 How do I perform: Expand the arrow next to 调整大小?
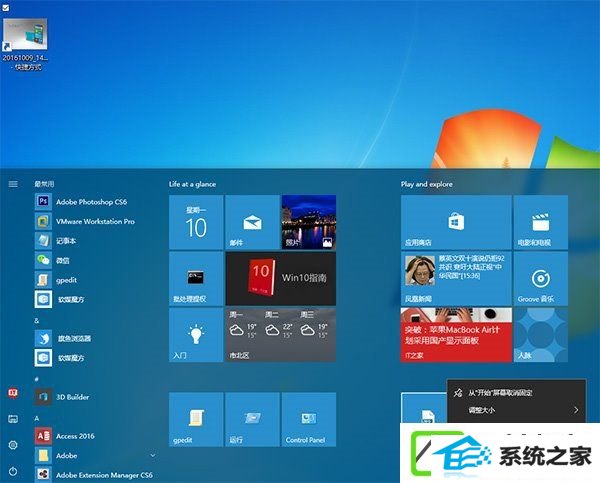(x=576, y=410)
